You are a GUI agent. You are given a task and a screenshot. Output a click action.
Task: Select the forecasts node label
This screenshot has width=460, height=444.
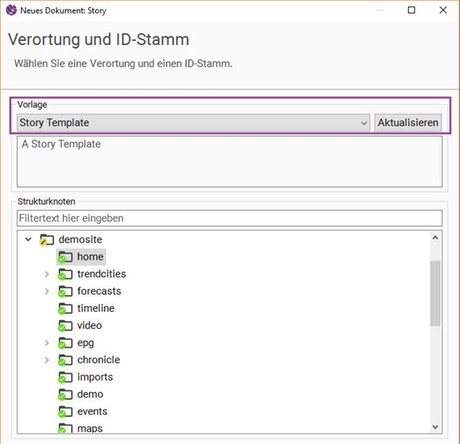[99, 291]
